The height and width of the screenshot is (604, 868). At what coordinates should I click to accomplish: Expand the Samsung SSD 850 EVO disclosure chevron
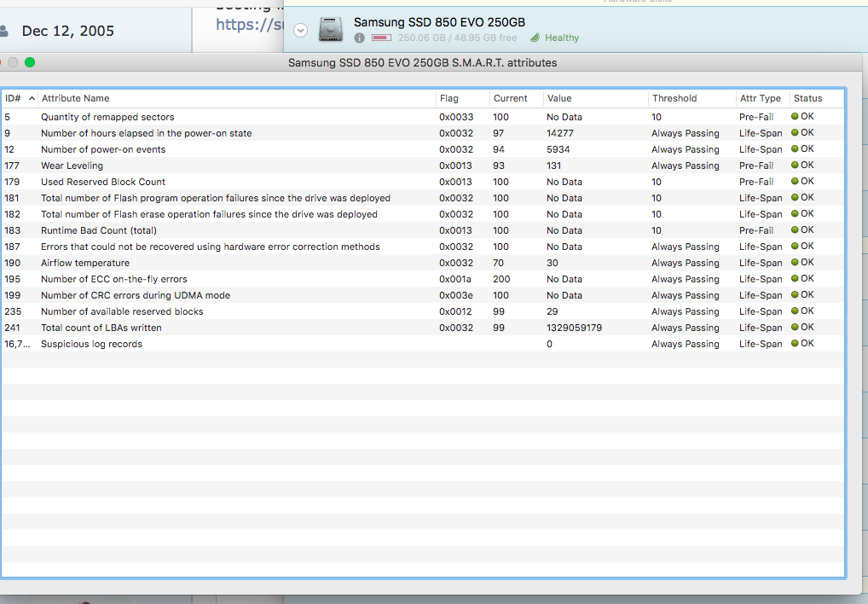pyautogui.click(x=301, y=31)
